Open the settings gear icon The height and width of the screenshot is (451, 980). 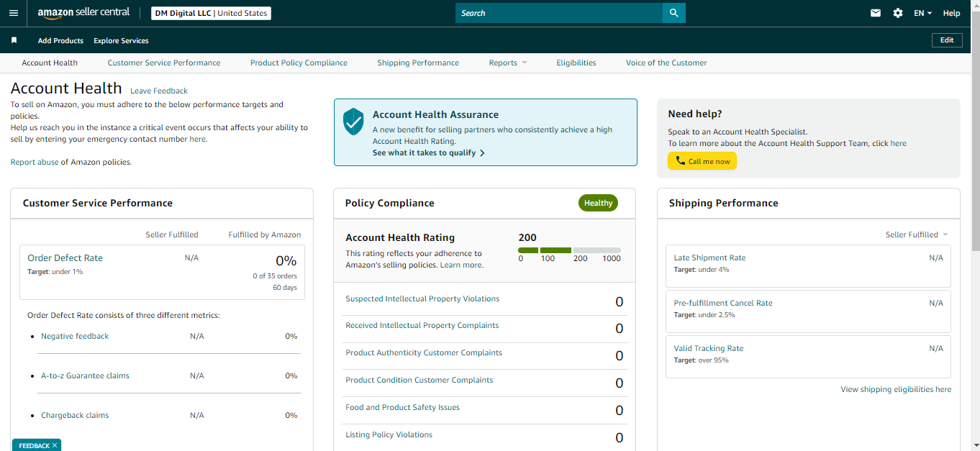click(897, 13)
